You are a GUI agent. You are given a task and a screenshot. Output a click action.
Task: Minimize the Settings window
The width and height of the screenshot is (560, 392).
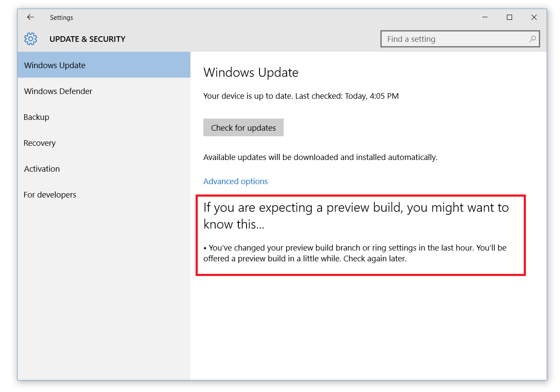[485, 17]
